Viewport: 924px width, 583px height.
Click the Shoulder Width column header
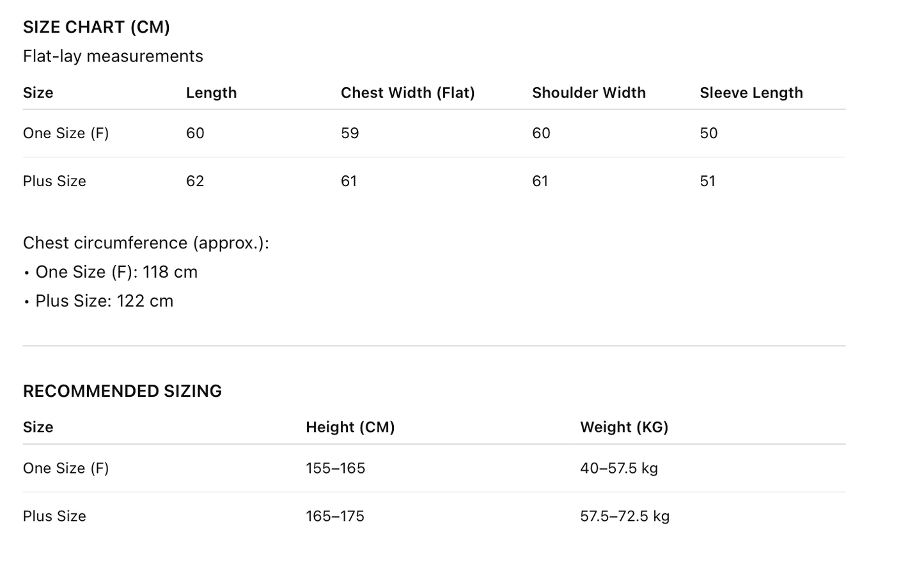pos(588,93)
